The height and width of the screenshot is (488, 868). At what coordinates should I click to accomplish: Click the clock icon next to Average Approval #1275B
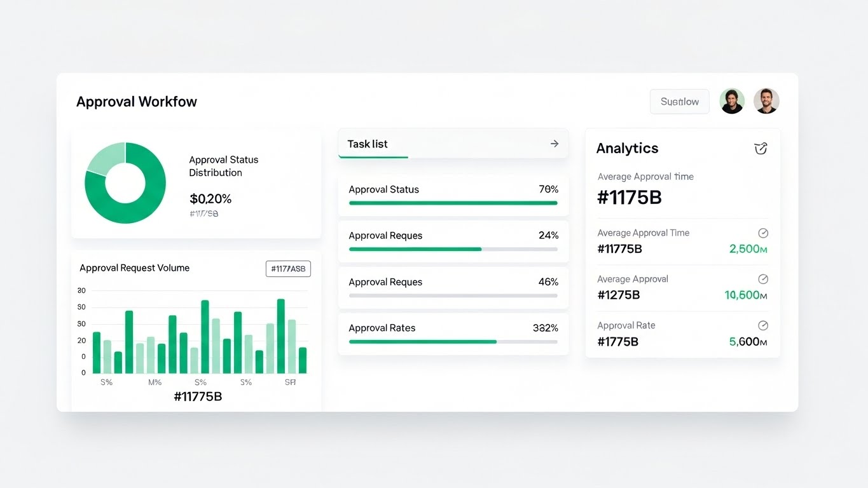pos(763,279)
